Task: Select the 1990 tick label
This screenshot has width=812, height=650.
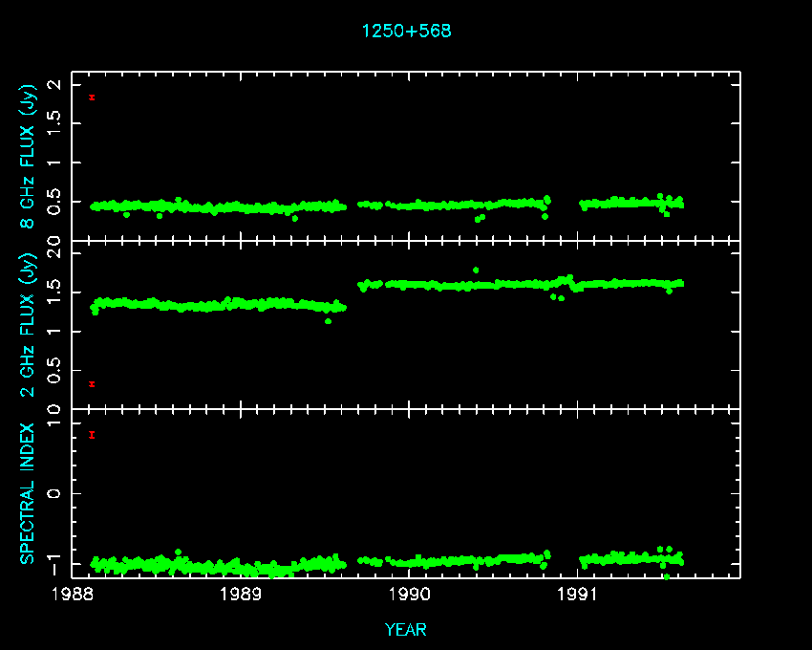Action: pyautogui.click(x=409, y=595)
